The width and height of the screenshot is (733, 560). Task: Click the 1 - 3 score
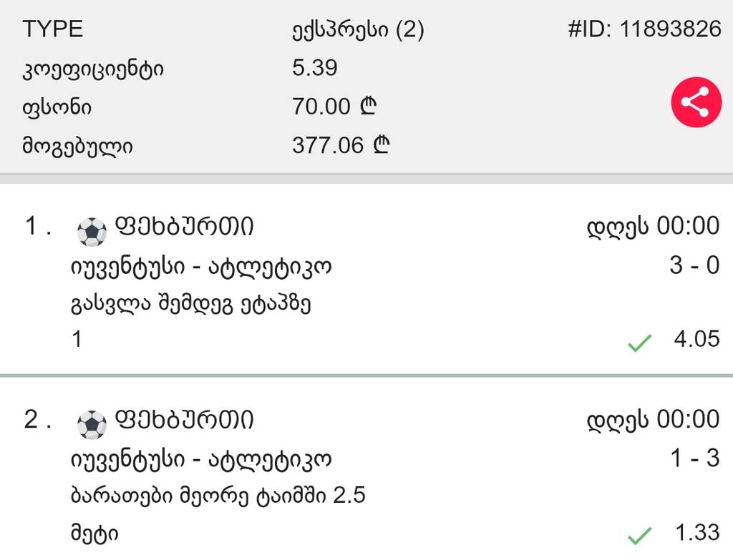point(694,458)
